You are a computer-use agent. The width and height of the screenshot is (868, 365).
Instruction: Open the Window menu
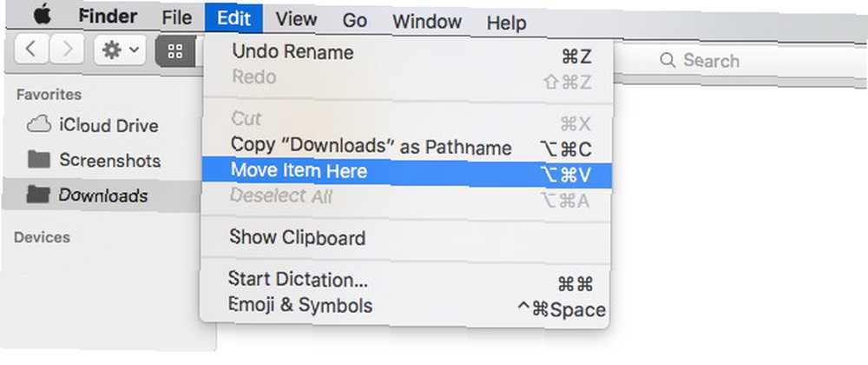point(427,22)
